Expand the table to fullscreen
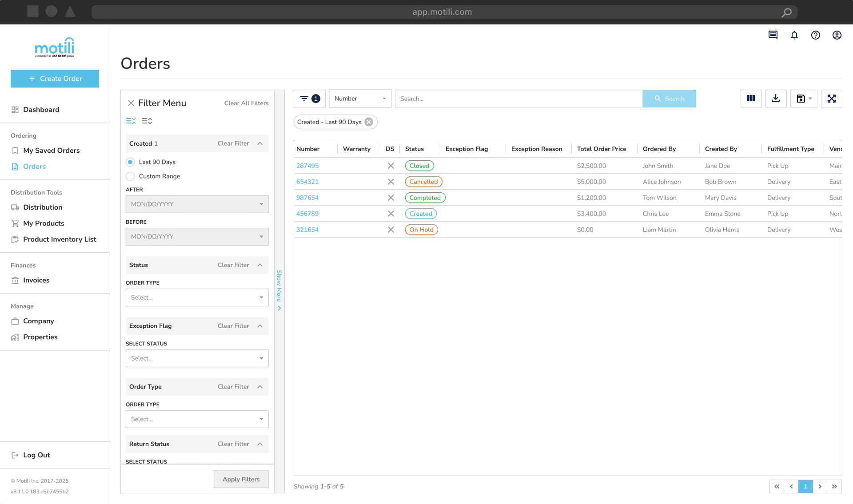This screenshot has width=853, height=504. [x=832, y=99]
